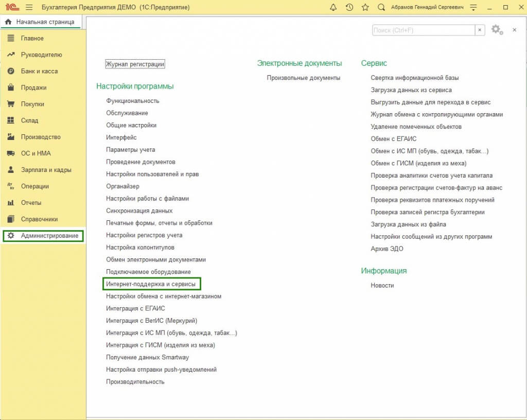The image size is (527, 420).
Task: Open Интеграция с ЕГАИС
Action: [135, 308]
